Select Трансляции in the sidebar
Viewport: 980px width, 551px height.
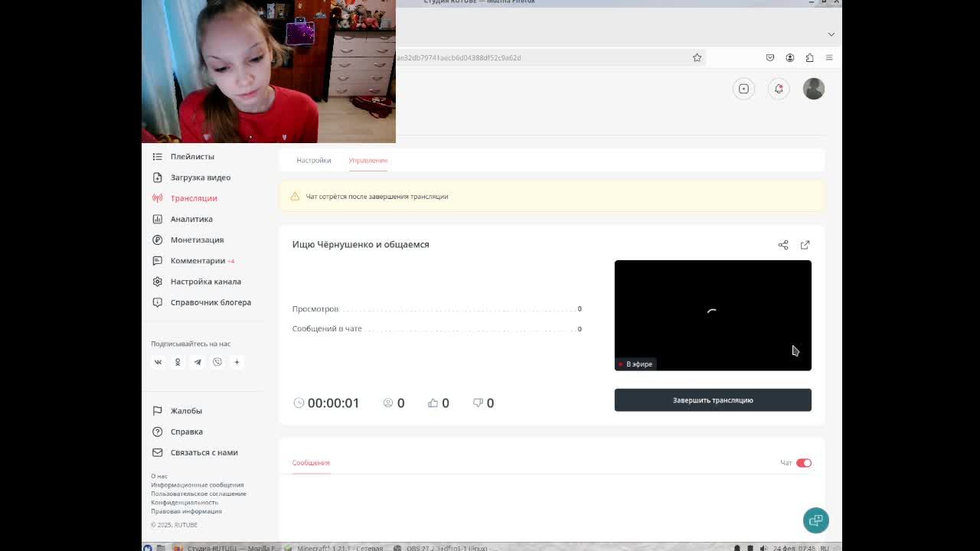coord(194,198)
